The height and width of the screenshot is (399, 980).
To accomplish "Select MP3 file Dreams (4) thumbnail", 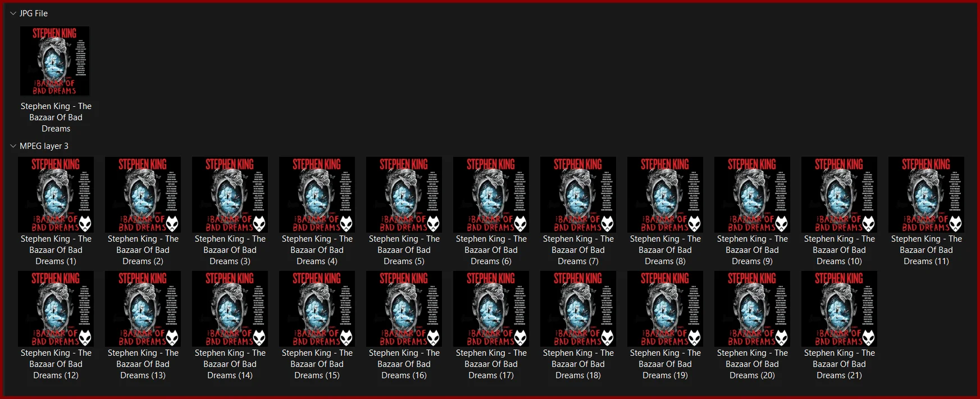I will 317,194.
